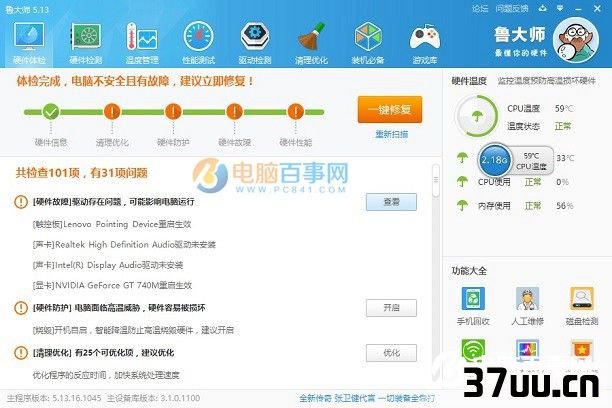This screenshot has width=612, height=408.
Task: Click the 论坛 link in title bar
Action: click(x=480, y=8)
